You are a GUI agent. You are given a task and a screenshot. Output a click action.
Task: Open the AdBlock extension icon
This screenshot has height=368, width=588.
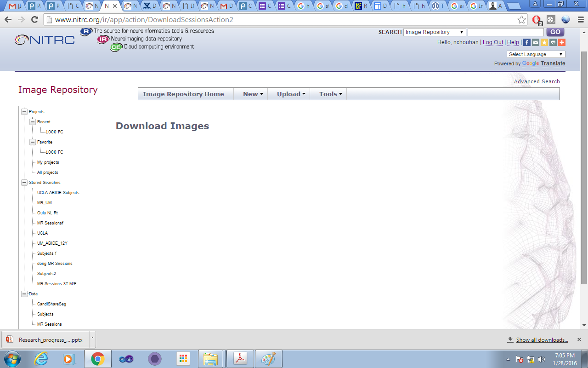[536, 20]
